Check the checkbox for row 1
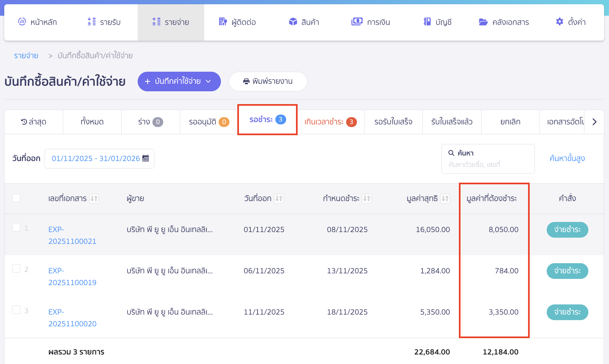Image resolution: width=609 pixels, height=364 pixels. coord(16,227)
